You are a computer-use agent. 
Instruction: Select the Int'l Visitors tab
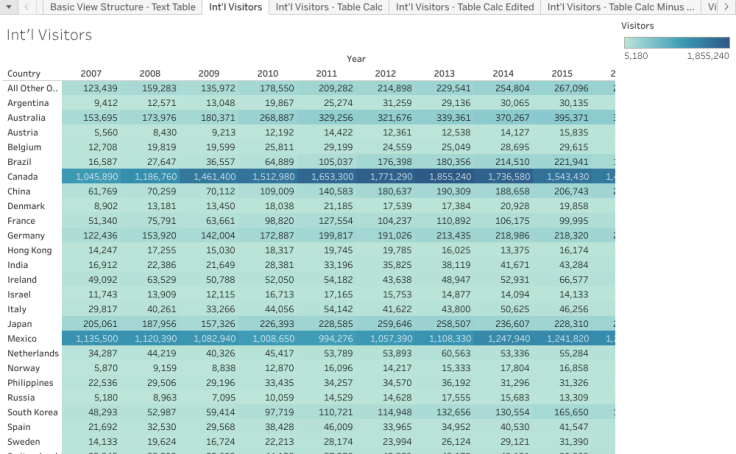236,7
